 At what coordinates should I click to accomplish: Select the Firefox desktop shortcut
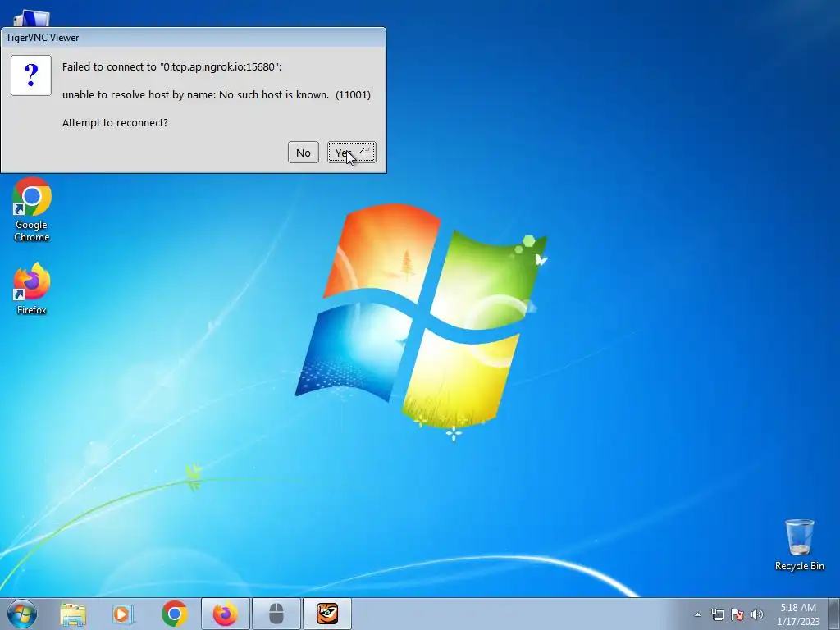pyautogui.click(x=32, y=289)
